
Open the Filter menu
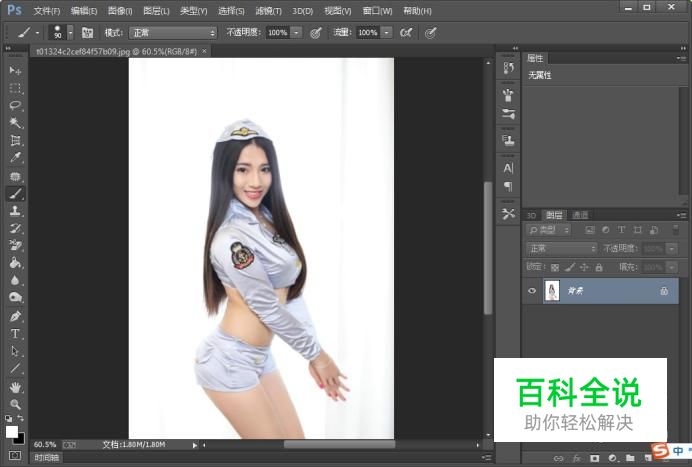coord(268,11)
